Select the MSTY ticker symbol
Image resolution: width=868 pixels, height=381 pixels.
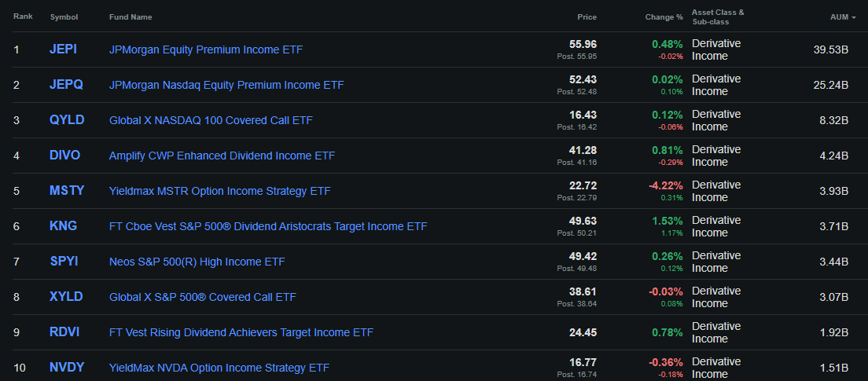pyautogui.click(x=66, y=191)
